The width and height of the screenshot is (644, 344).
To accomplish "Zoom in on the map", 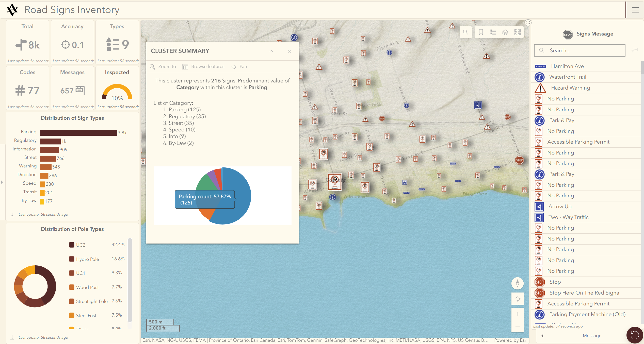I will 517,314.
